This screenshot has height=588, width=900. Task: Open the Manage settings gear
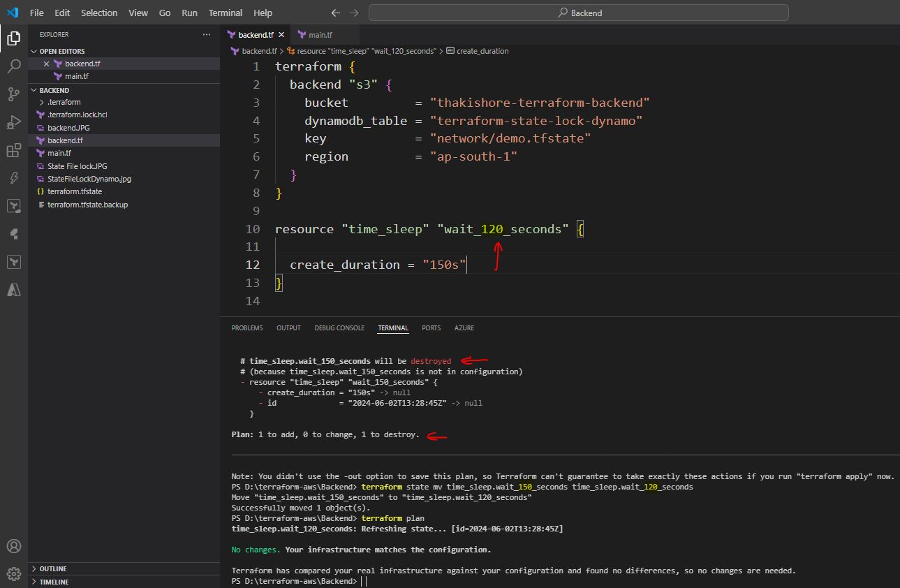pyautogui.click(x=13, y=573)
